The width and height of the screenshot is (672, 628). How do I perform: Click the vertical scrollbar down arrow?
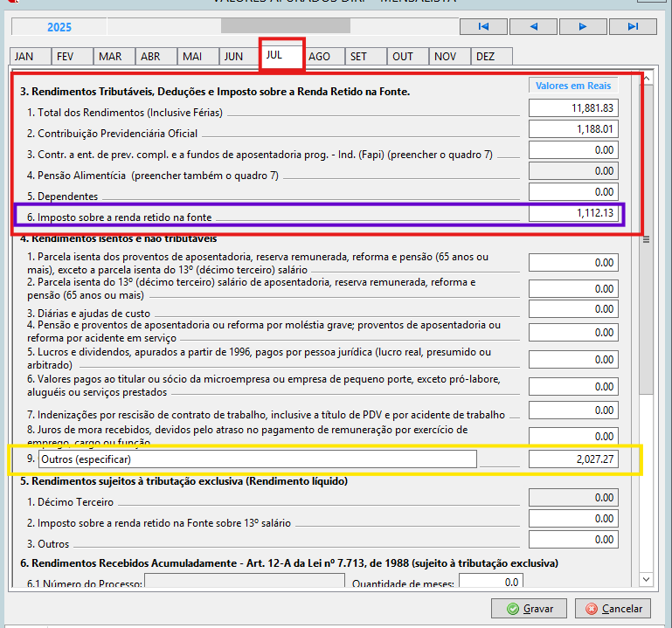point(647,580)
